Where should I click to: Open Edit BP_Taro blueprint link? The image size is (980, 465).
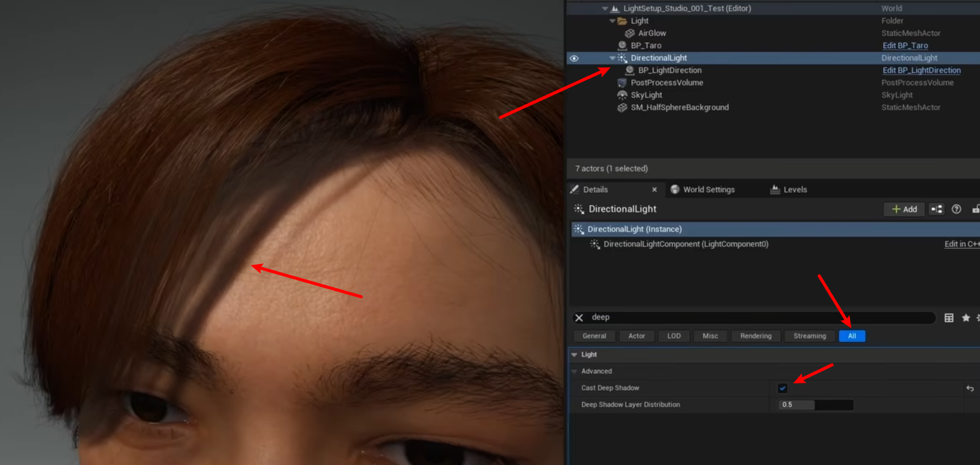(x=905, y=46)
